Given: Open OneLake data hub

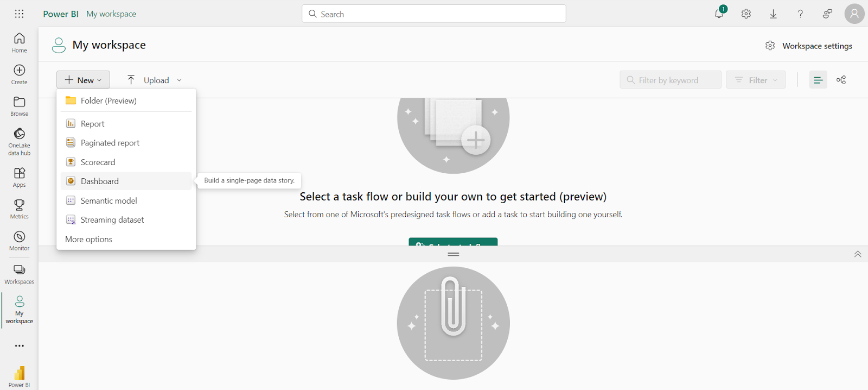Looking at the screenshot, I should click(19, 141).
